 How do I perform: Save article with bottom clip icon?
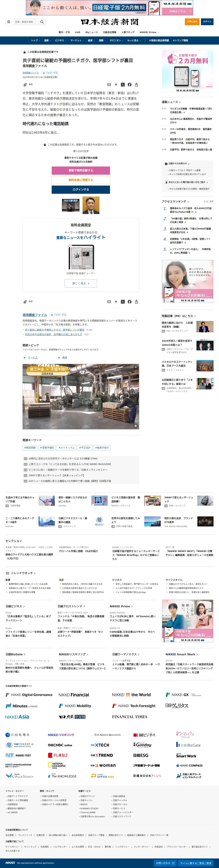pos(25,302)
